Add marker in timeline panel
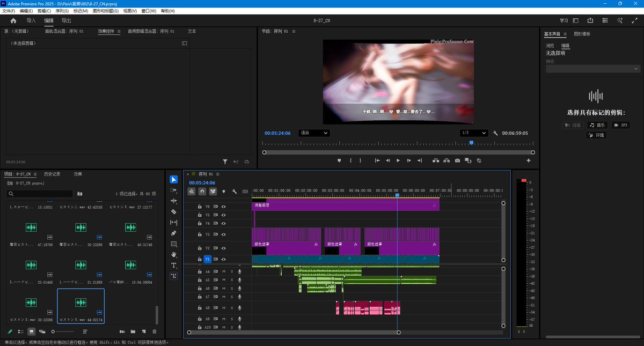 pyautogui.click(x=224, y=191)
